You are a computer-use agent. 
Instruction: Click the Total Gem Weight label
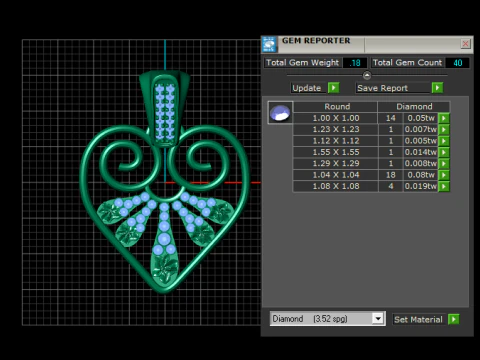[302, 63]
